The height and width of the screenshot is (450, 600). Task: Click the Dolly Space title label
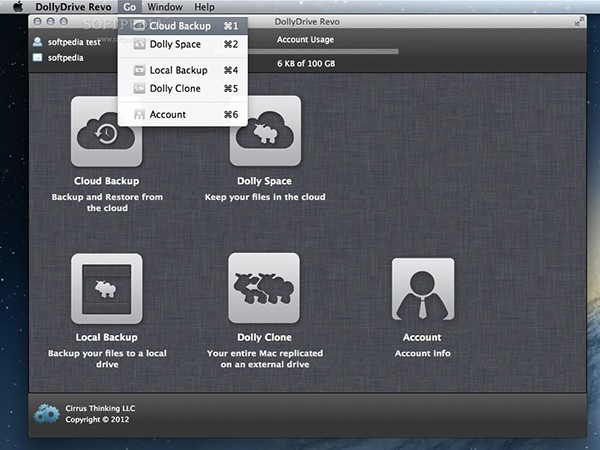(x=264, y=181)
